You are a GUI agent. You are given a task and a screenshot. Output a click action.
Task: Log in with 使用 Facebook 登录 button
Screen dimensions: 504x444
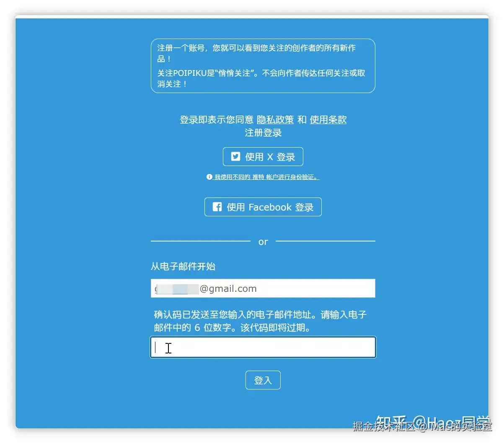click(x=263, y=207)
